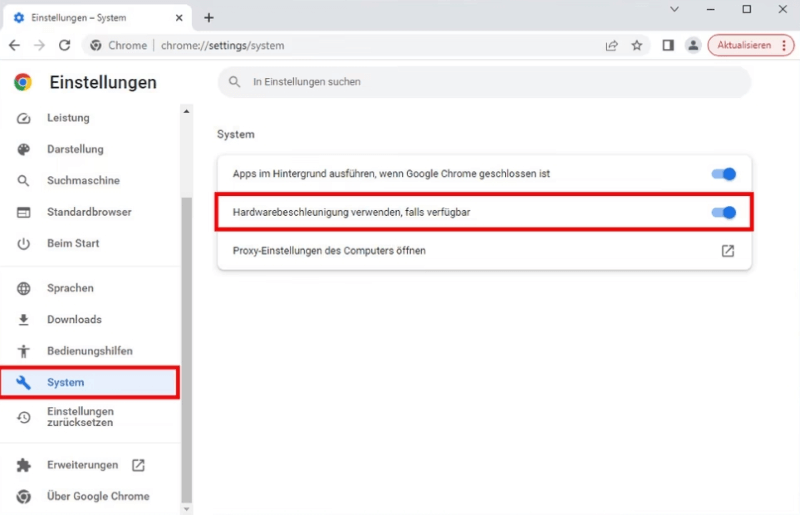Click the System wrench icon
This screenshot has width=800, height=515.
(23, 382)
